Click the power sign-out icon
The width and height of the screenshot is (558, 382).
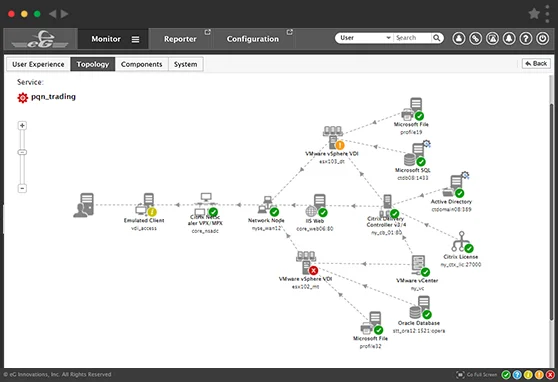542,38
